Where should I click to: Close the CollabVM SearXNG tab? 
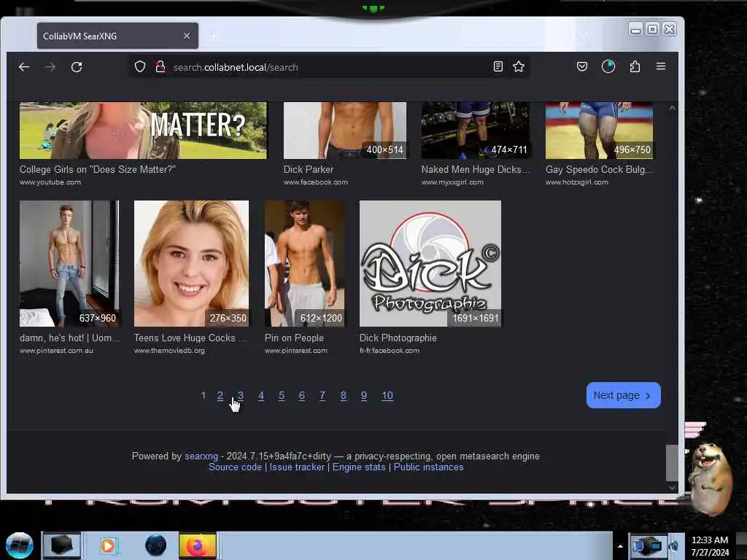click(x=187, y=36)
